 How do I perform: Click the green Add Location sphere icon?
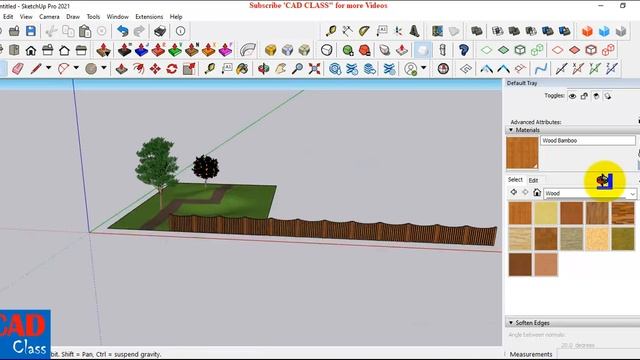point(348,50)
